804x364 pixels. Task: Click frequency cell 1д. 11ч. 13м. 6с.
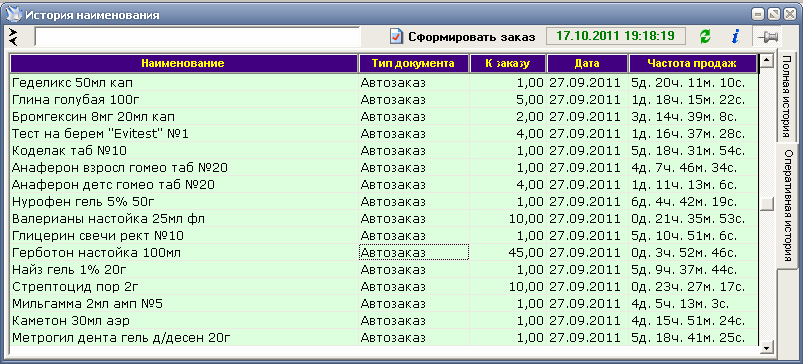pyautogui.click(x=693, y=185)
